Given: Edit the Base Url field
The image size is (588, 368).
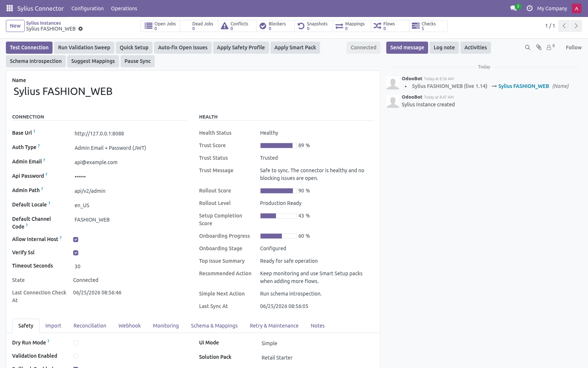Looking at the screenshot, I should click(130, 134).
